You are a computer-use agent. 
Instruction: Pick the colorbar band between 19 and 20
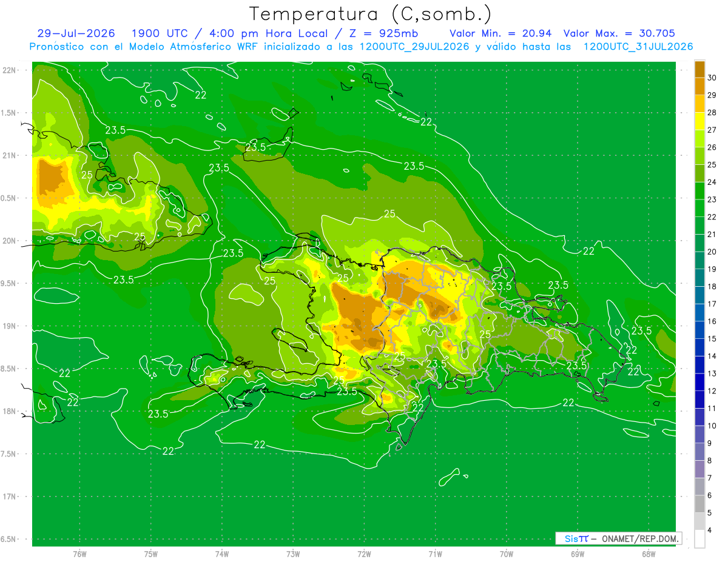699,261
